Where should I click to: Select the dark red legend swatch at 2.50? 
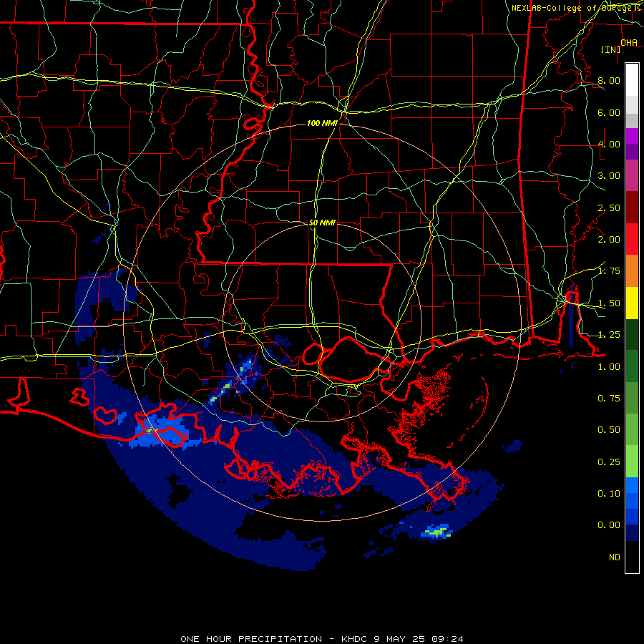(632, 208)
